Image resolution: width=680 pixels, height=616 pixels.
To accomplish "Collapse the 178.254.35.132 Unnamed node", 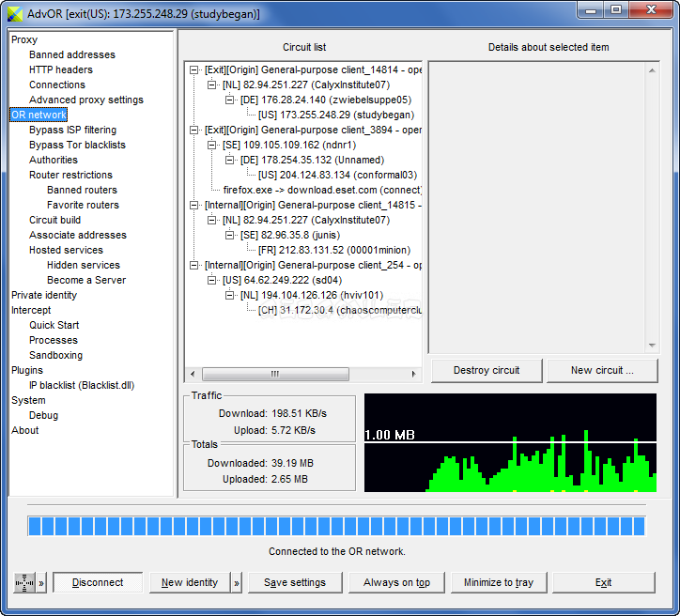I will pos(229,160).
